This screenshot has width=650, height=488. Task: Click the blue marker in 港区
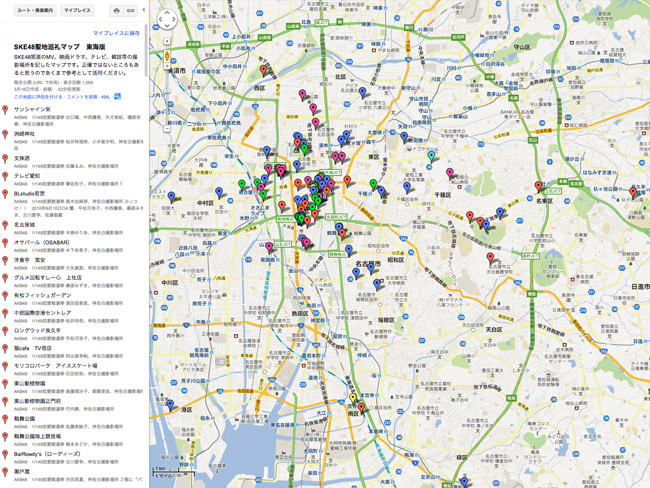tap(170, 405)
